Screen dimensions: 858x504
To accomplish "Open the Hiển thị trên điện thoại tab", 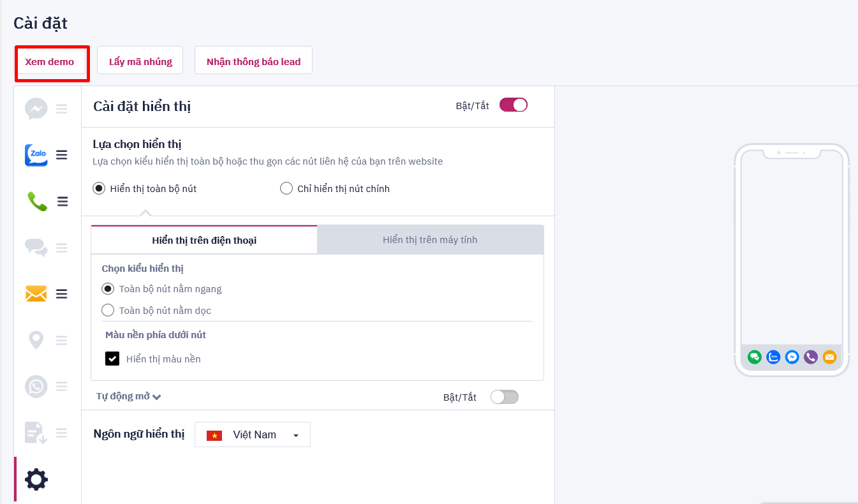I will click(203, 239).
